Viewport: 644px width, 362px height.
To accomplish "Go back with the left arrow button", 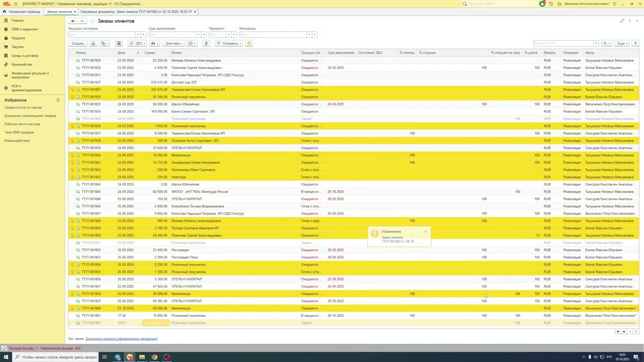I will 73,21.
